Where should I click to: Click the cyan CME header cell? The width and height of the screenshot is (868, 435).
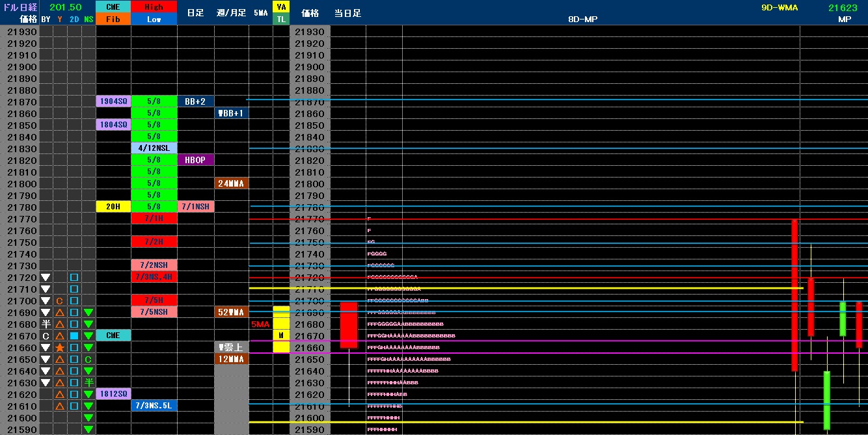113,7
